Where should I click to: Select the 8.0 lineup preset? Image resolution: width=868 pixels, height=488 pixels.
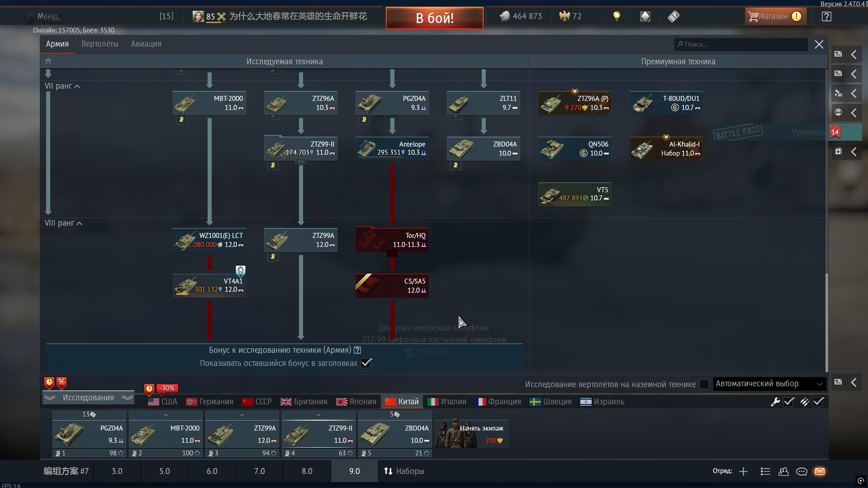click(x=307, y=471)
